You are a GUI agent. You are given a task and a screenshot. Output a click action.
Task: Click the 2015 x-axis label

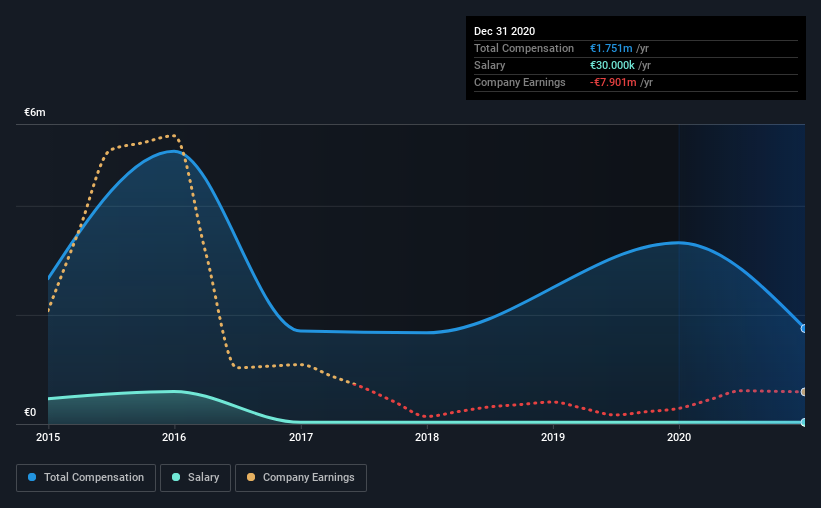click(48, 437)
